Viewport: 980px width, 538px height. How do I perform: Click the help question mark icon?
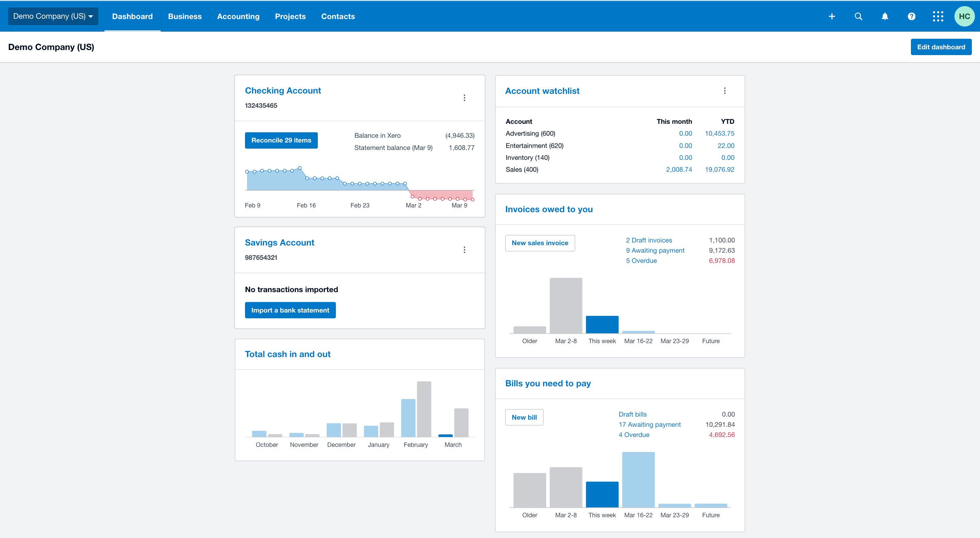911,16
